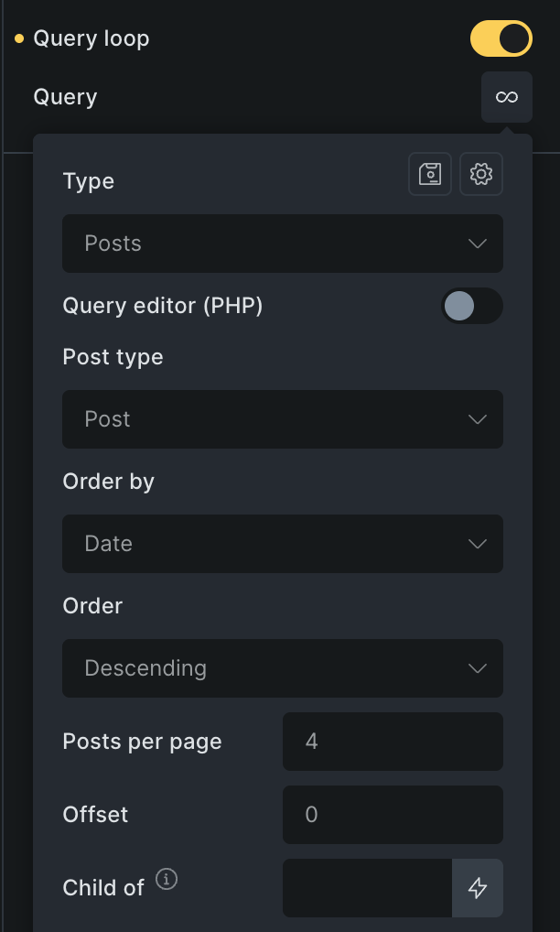The width and height of the screenshot is (560, 932).
Task: Open the Post type dropdown showing Post
Action: click(x=282, y=419)
